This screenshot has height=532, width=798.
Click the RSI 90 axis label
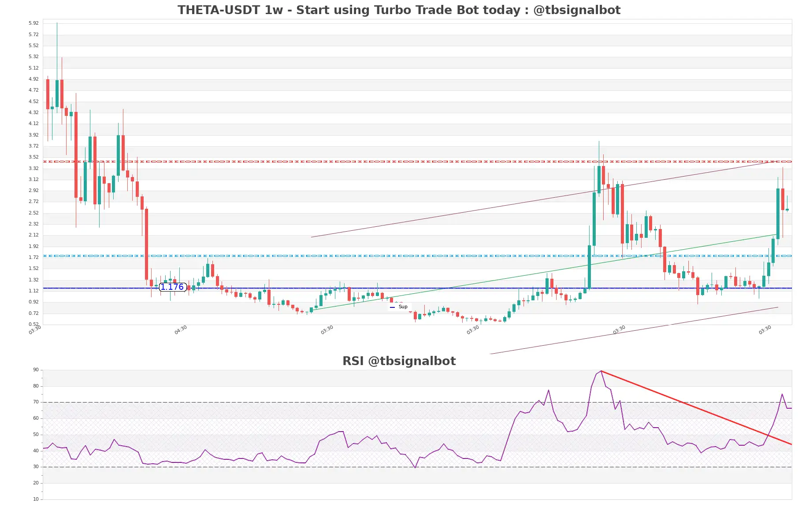click(x=36, y=370)
